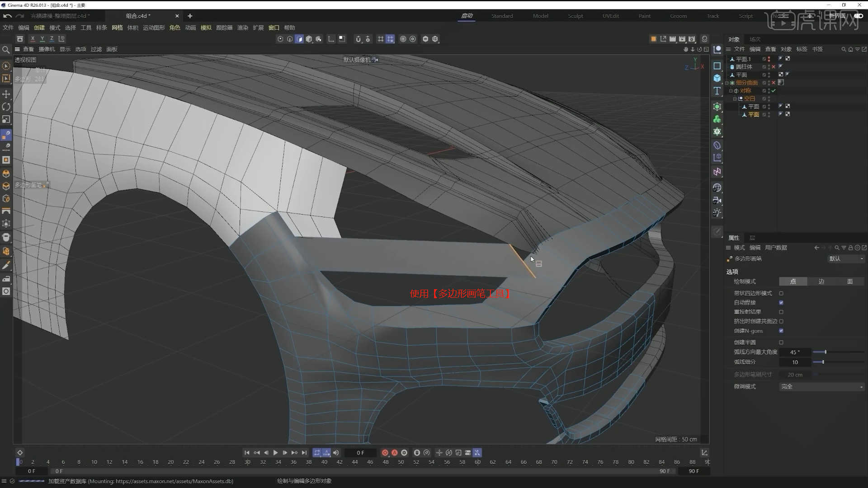The width and height of the screenshot is (868, 488).
Task: Enable 带状四边形模式 checkbox
Action: (781, 293)
